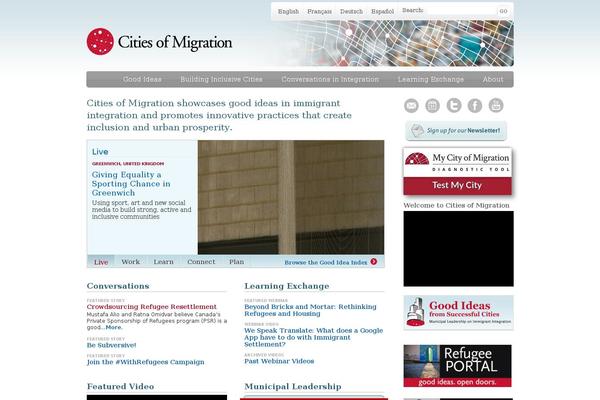
Task: Open Giving Equality a Sporting Chance article
Action: pyautogui.click(x=131, y=184)
